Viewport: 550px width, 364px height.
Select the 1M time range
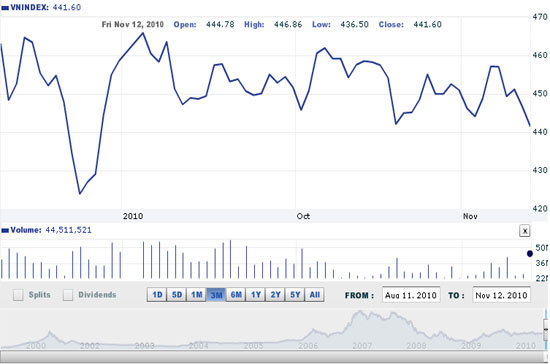pyautogui.click(x=196, y=295)
